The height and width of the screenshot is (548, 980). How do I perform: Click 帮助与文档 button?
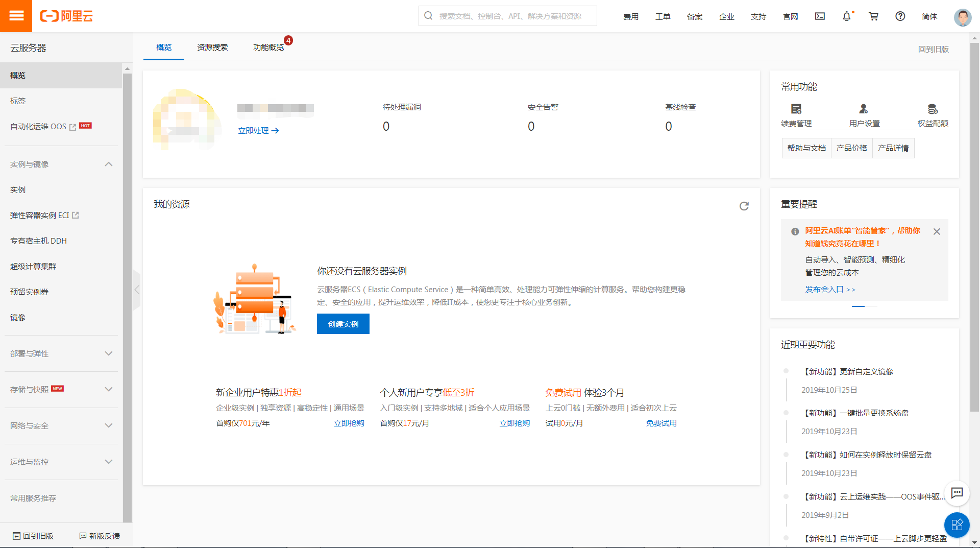806,148
